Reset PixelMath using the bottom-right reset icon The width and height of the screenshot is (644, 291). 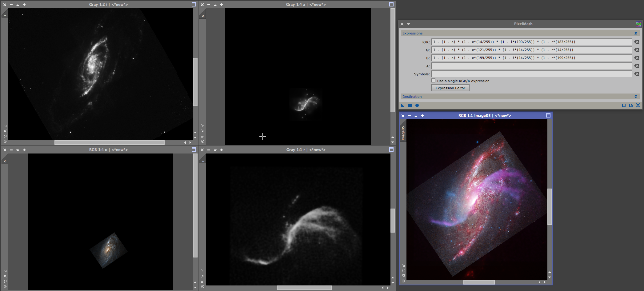coord(638,106)
